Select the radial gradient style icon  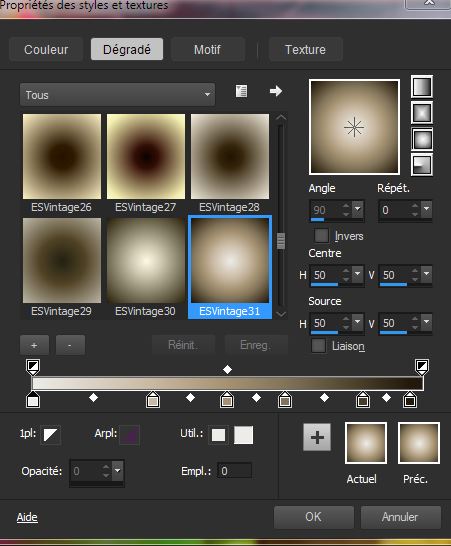point(422,165)
